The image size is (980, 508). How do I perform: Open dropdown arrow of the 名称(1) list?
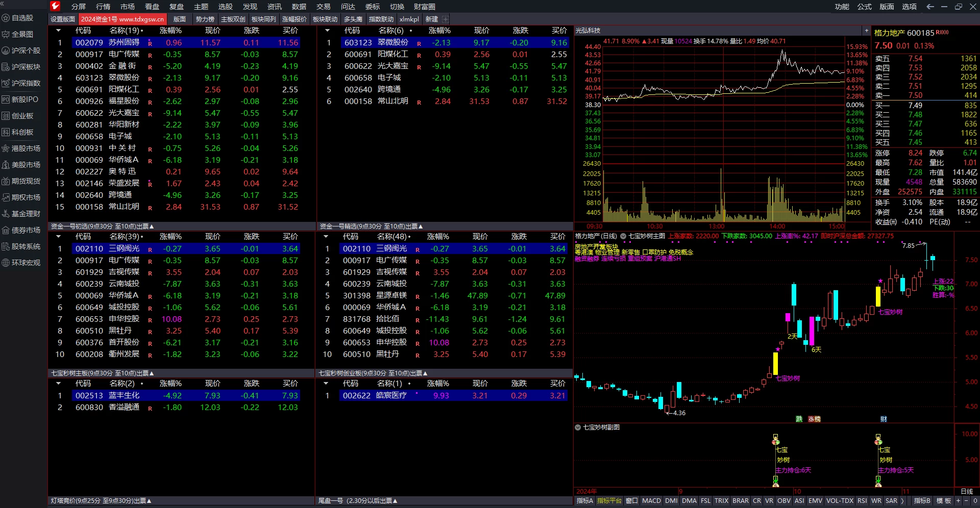click(x=326, y=384)
